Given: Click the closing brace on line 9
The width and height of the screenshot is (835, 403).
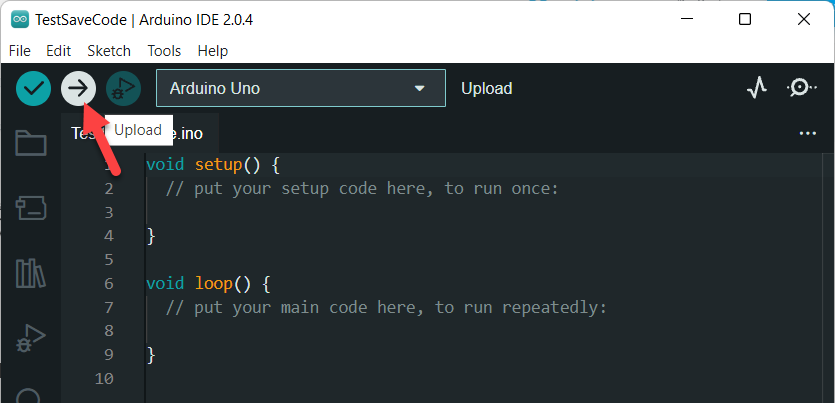Looking at the screenshot, I should pos(151,355).
